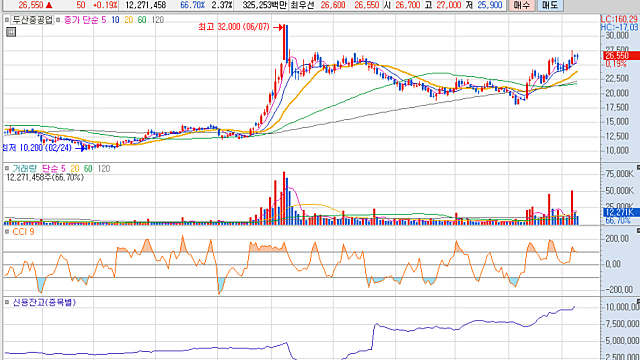This screenshot has height=360, width=640.
Task: Click the 27,000 high price value
Action: click(449, 5)
